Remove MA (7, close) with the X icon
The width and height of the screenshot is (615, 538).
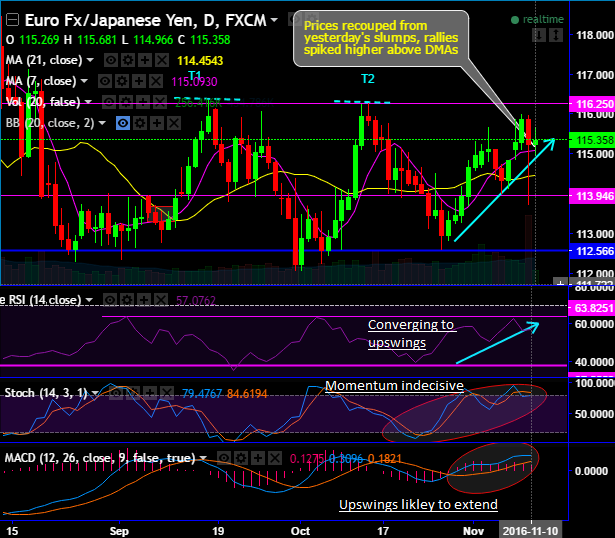pos(155,81)
